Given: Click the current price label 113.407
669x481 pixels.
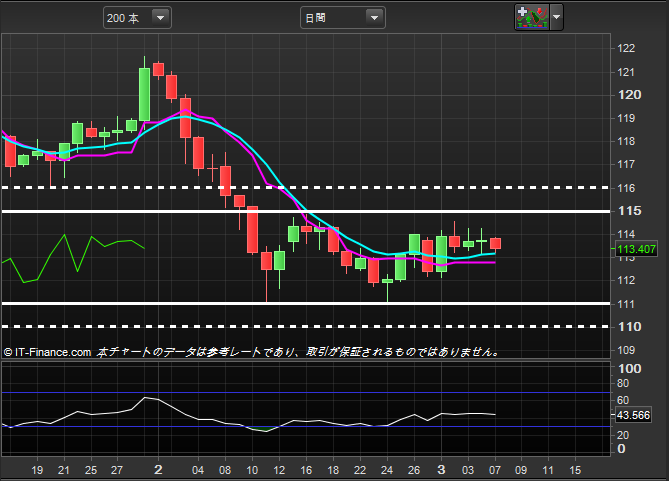Looking at the screenshot, I should tap(636, 249).
